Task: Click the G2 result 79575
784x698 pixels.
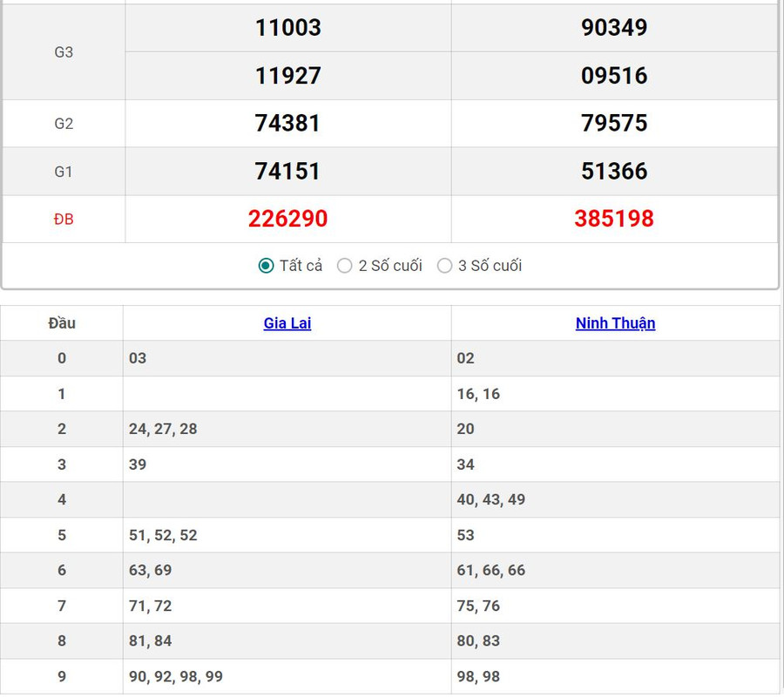Action: [x=614, y=123]
